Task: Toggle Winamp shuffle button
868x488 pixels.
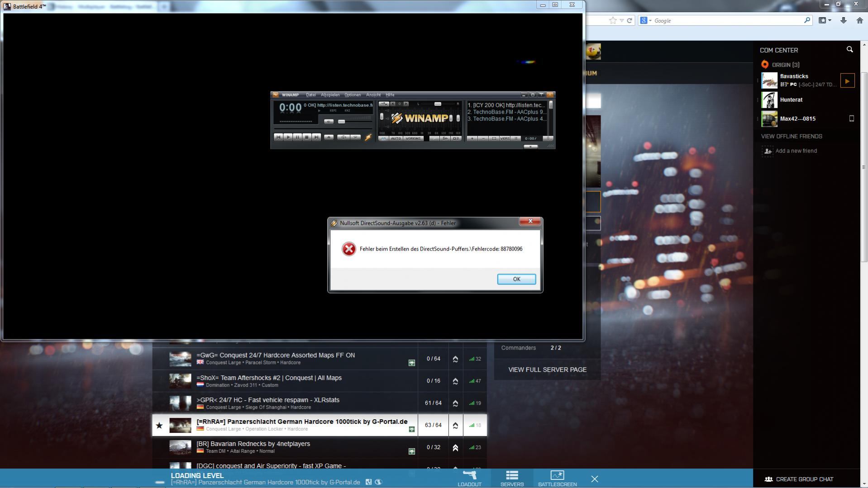Action: pyautogui.click(x=343, y=137)
